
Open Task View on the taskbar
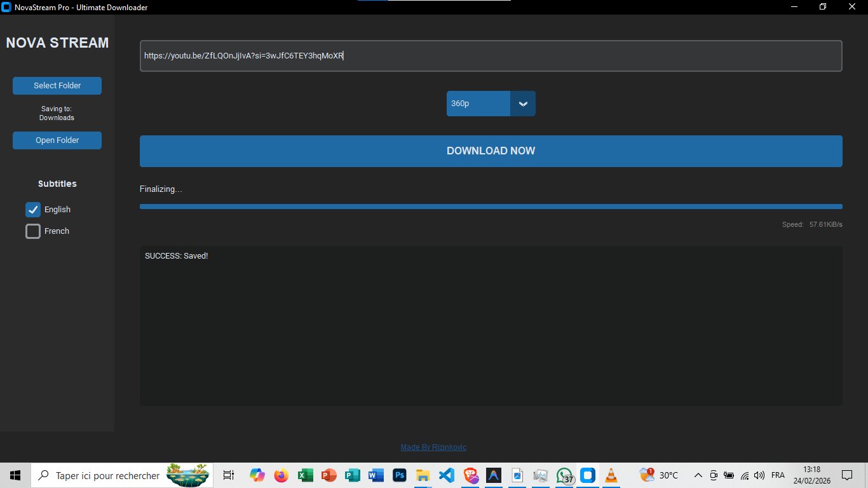229,475
